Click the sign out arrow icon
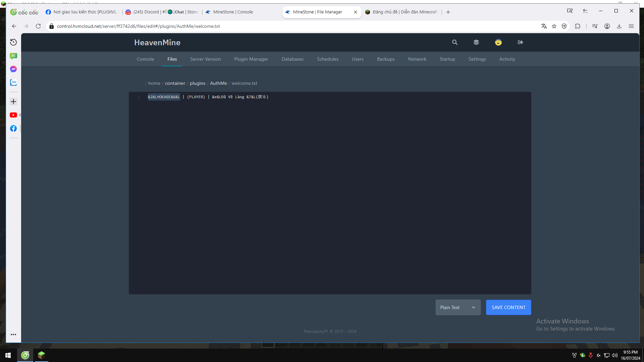 [520, 42]
